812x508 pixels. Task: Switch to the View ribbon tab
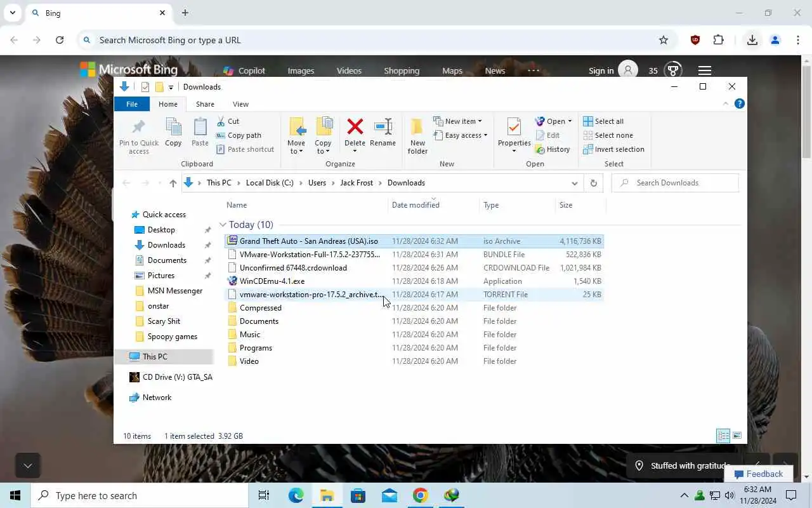click(240, 104)
